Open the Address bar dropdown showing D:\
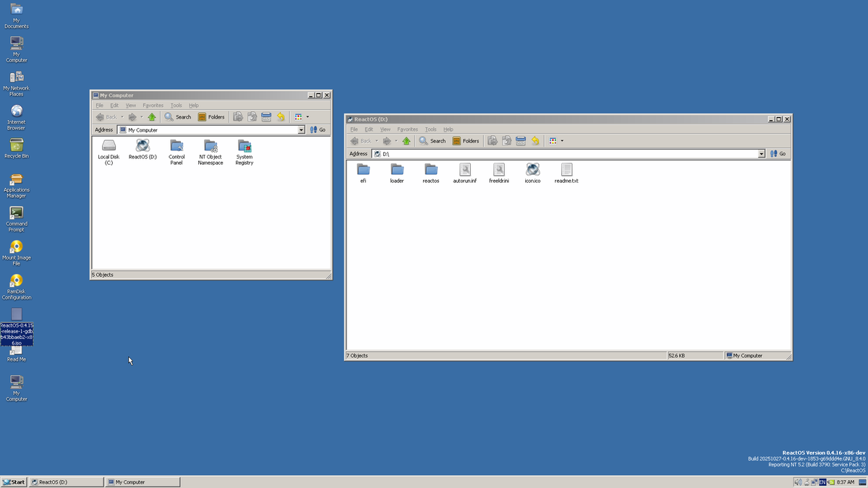 pyautogui.click(x=761, y=153)
